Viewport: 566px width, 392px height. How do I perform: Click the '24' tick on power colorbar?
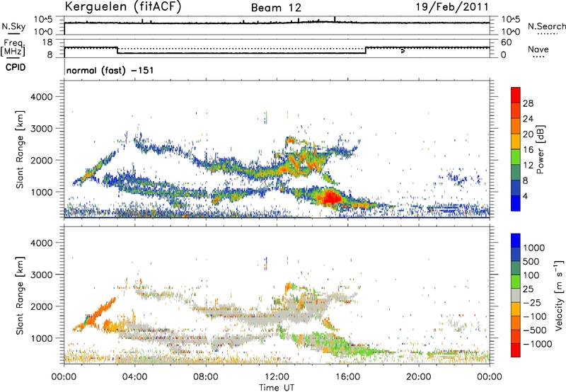pos(528,119)
